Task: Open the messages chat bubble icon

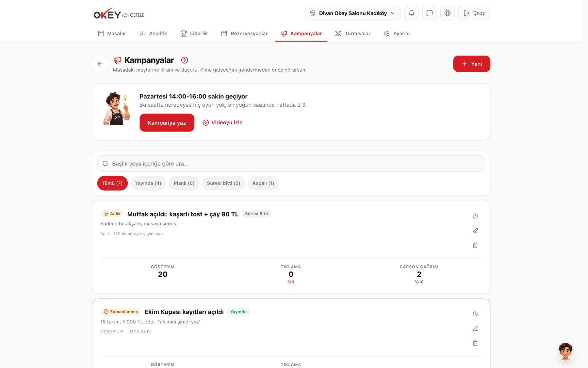Action: (x=429, y=13)
